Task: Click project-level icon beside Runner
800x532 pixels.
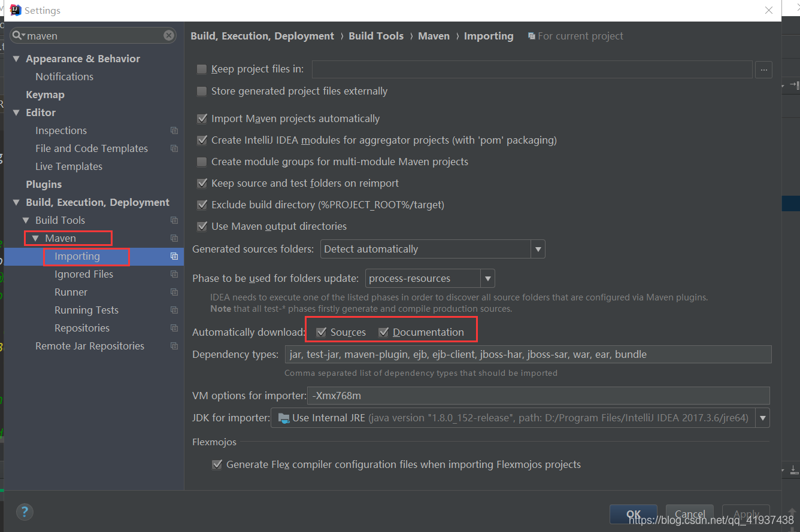Action: tap(174, 292)
